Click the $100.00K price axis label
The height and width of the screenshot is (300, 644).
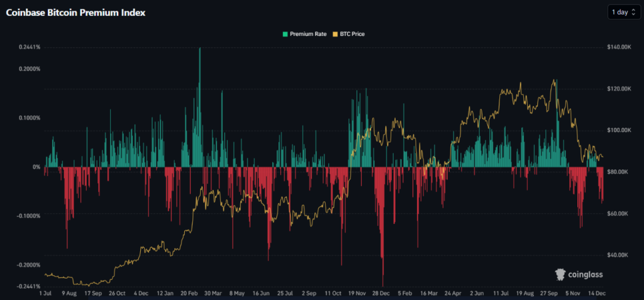[x=619, y=130]
